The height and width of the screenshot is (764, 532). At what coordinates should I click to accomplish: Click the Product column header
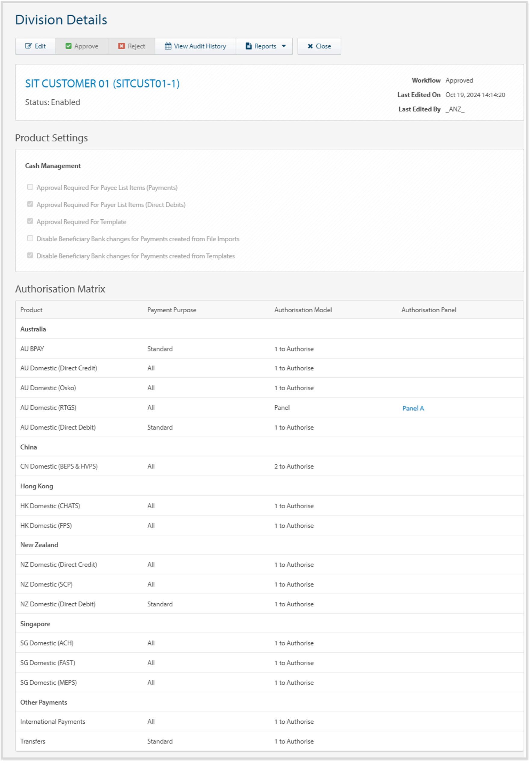tap(31, 310)
